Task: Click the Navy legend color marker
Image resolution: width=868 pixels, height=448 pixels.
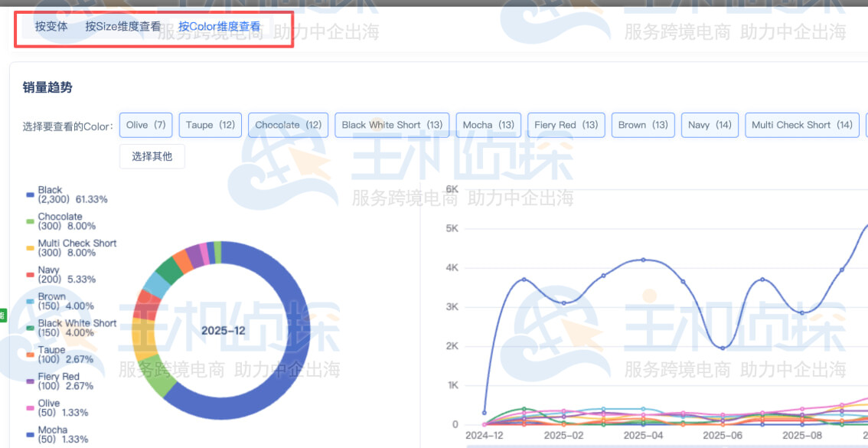Action: pyautogui.click(x=31, y=275)
